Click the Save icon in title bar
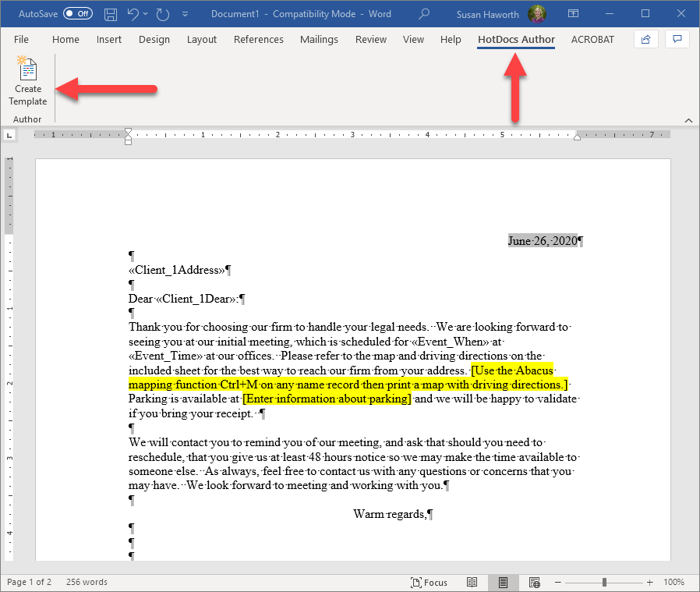The height and width of the screenshot is (592, 700). [110, 14]
